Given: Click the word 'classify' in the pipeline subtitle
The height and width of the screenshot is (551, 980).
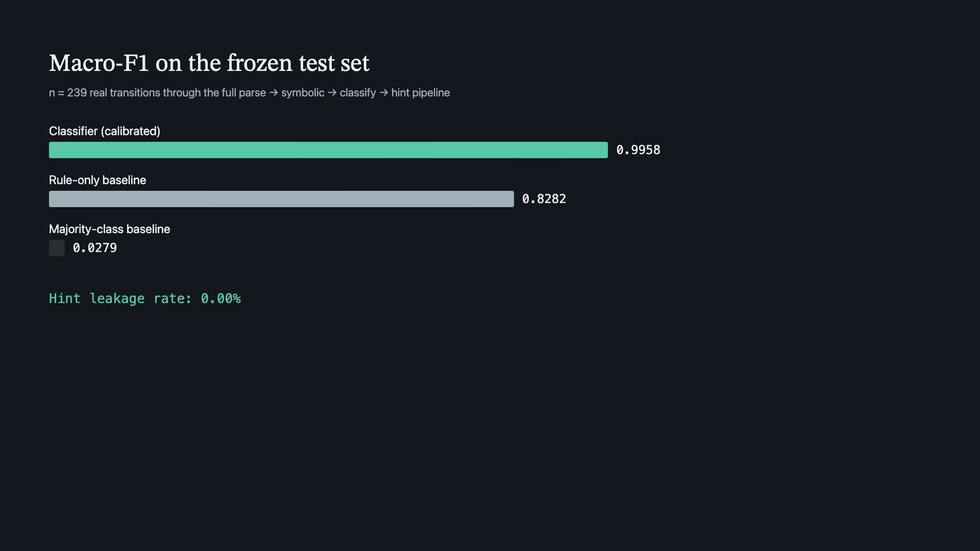Looking at the screenshot, I should tap(357, 93).
